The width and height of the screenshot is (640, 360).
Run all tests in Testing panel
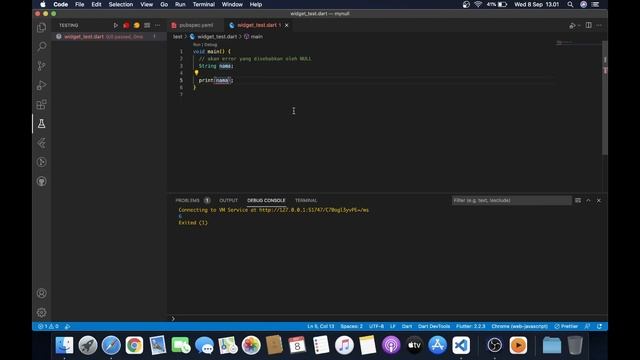[116, 25]
